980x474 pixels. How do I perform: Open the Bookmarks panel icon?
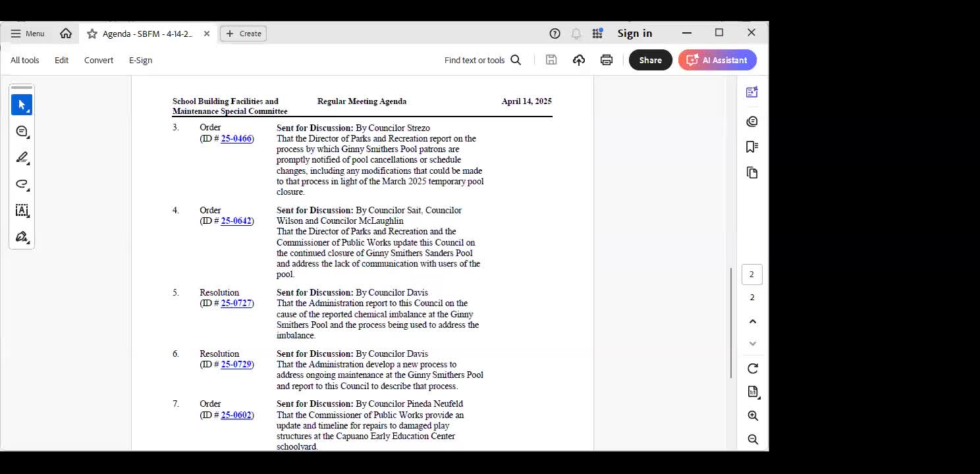[x=751, y=146]
